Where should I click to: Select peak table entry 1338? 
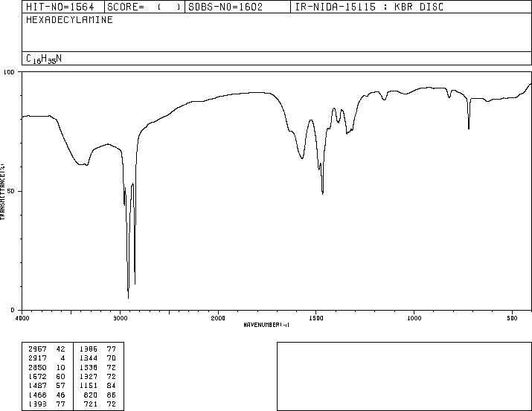coord(89,367)
